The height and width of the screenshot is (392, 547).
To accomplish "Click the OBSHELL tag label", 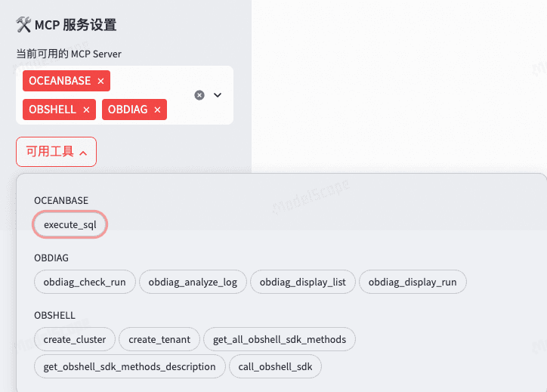I will coord(52,110).
